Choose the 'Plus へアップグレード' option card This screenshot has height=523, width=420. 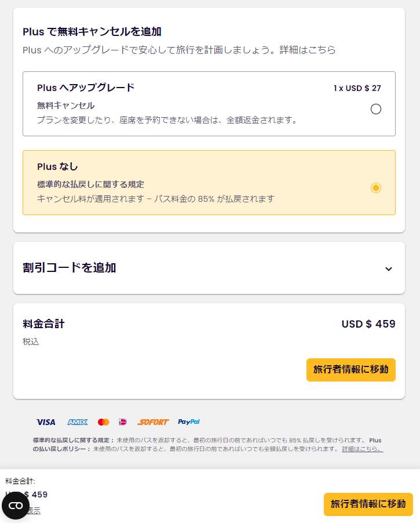pyautogui.click(x=174, y=104)
